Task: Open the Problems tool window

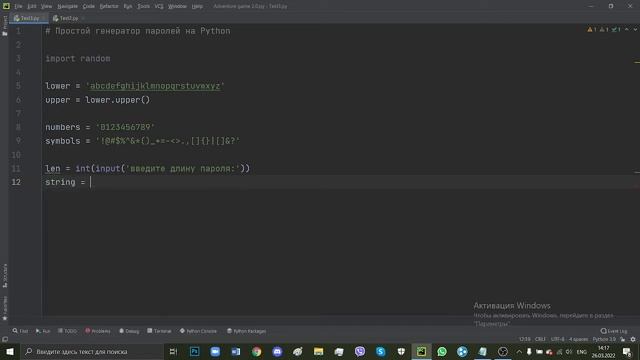Action: (x=98, y=331)
